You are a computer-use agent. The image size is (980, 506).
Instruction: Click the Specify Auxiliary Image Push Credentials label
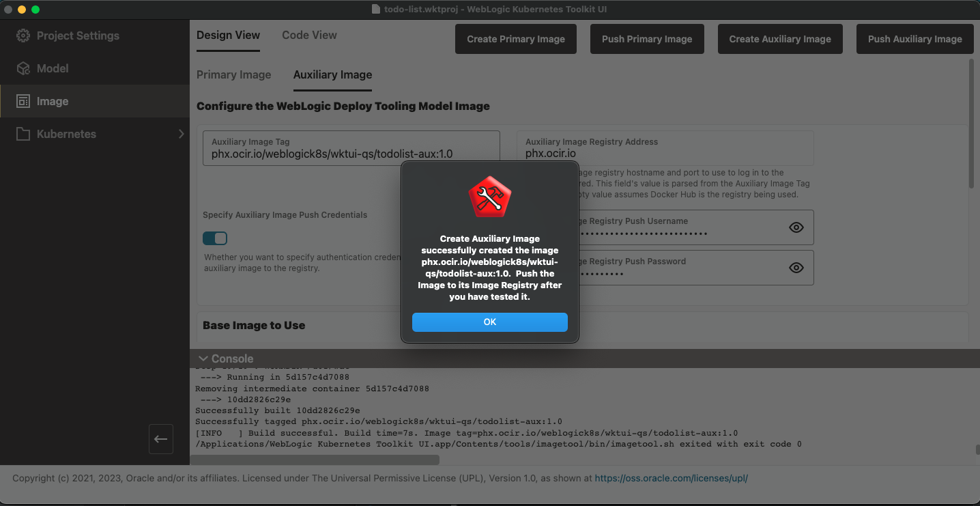[285, 214]
